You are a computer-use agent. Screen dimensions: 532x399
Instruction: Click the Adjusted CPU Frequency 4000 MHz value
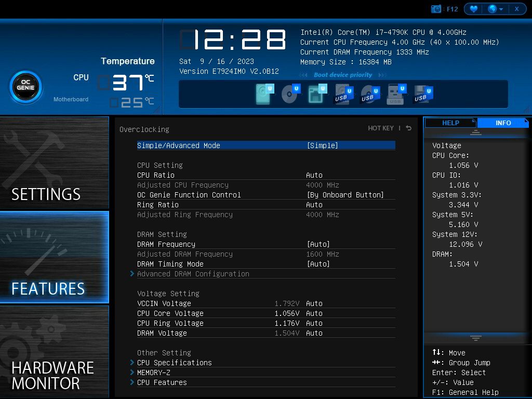(322, 185)
